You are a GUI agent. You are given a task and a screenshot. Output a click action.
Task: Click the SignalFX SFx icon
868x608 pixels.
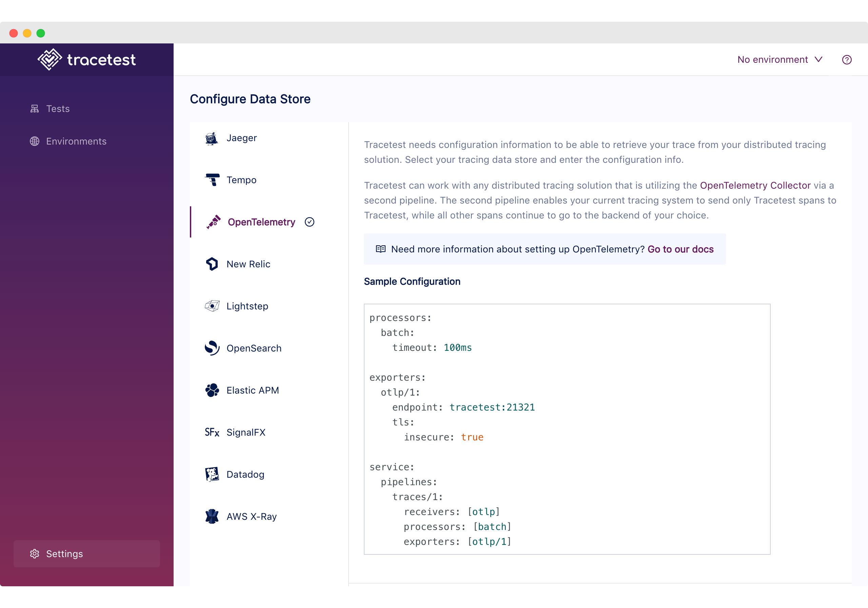point(212,432)
